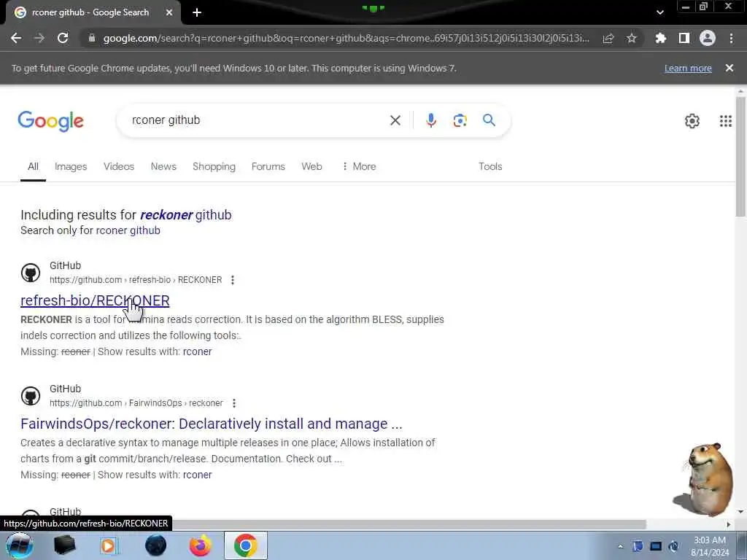Switch to the Forums results tab
The width and height of the screenshot is (747, 560).
(x=268, y=167)
